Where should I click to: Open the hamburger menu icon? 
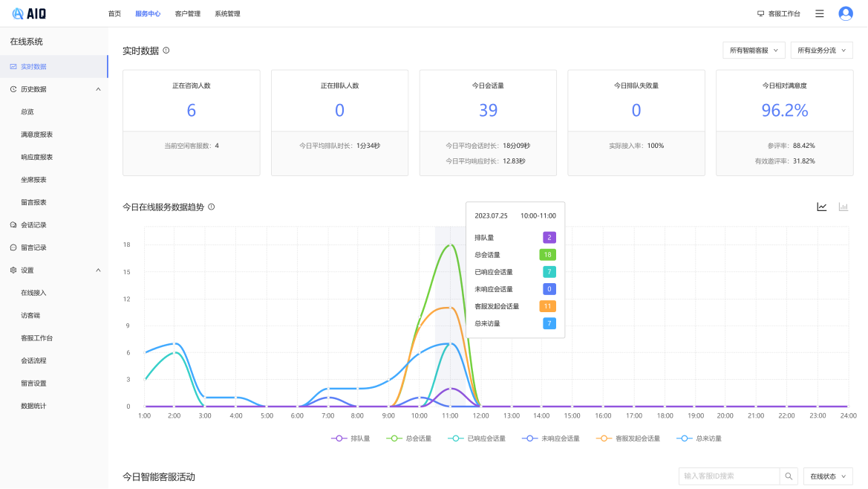tap(819, 14)
